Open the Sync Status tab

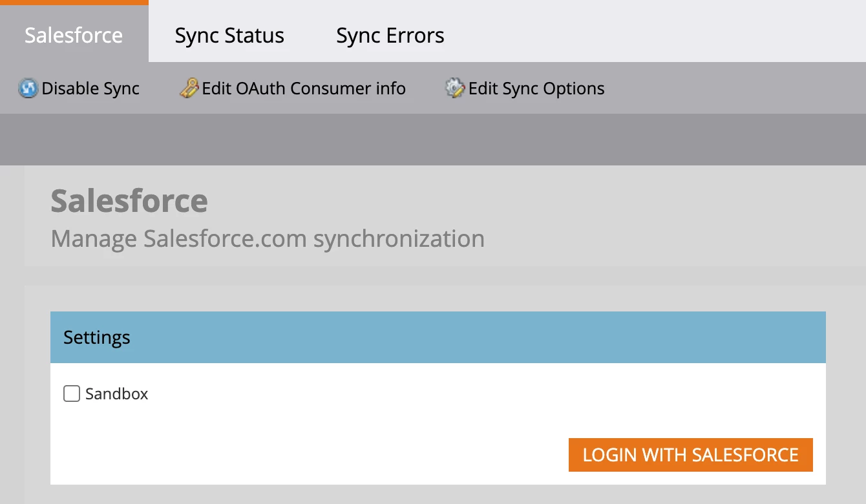click(229, 35)
